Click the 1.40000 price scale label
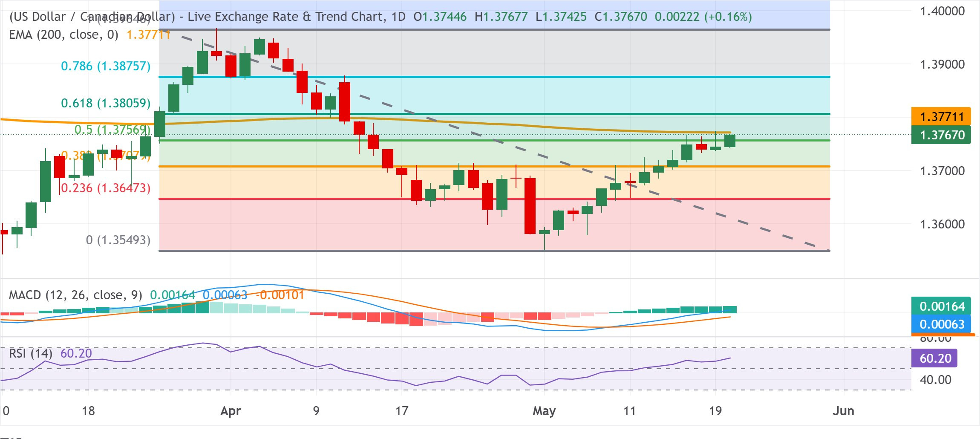Screen dimensions: 980x439 coord(942,11)
